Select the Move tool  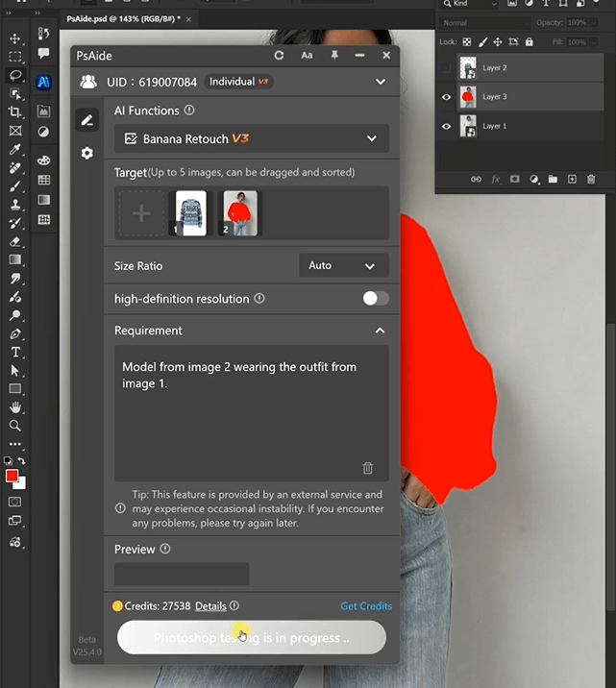[15, 38]
